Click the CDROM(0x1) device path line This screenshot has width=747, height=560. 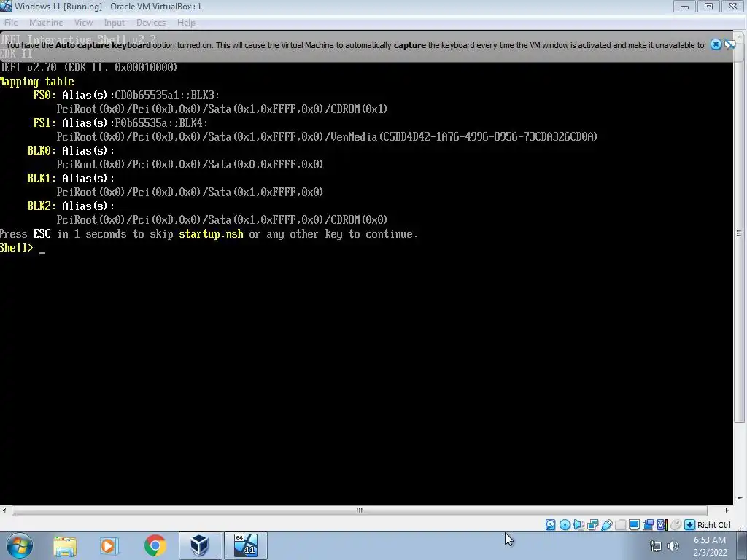pyautogui.click(x=222, y=109)
